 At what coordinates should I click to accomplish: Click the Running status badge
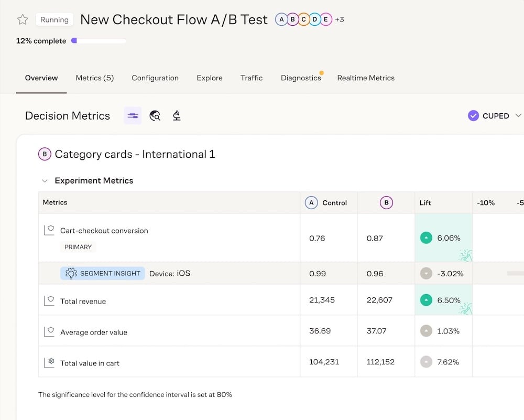(x=54, y=20)
